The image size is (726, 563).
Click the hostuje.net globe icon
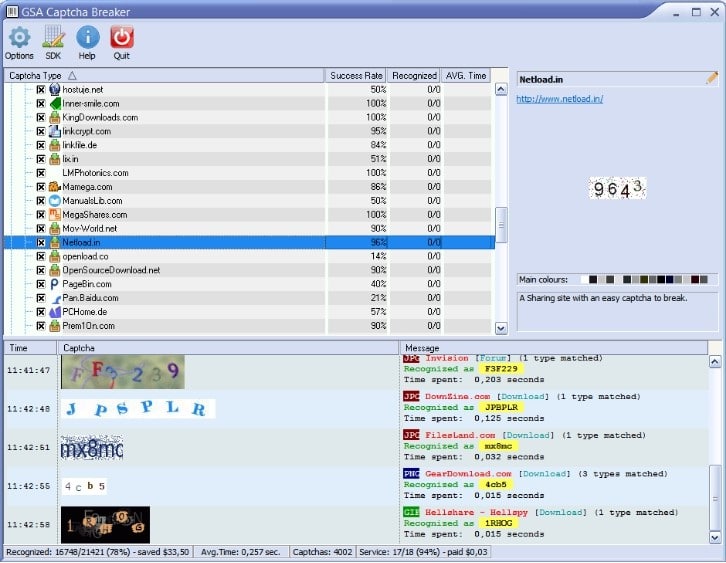(x=55, y=89)
